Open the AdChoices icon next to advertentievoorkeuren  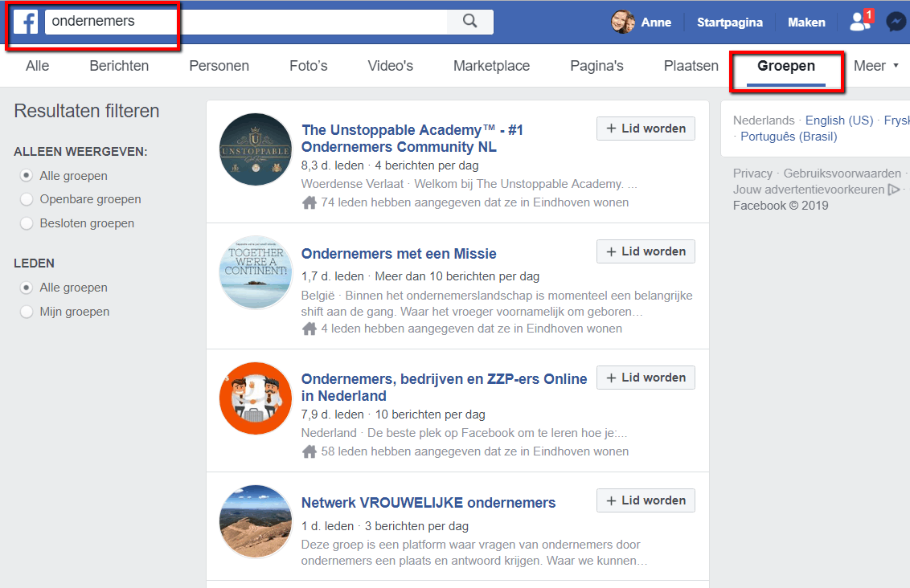tap(894, 190)
